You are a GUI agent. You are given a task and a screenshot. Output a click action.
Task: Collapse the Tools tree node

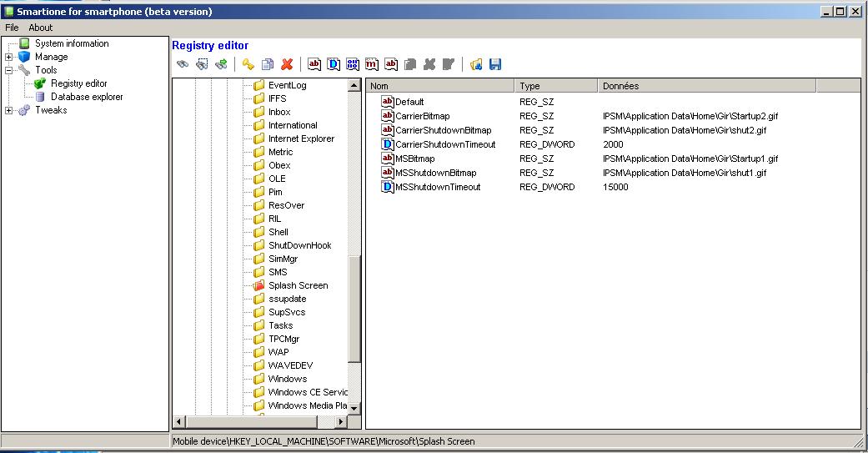pyautogui.click(x=9, y=70)
